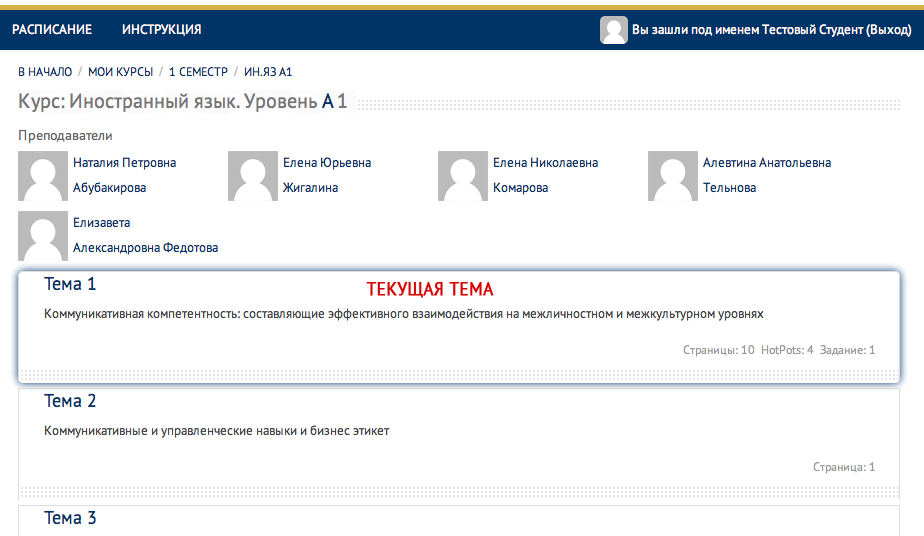
Task: Open МОИ КУРСЫ breadcrumb
Action: click(120, 72)
